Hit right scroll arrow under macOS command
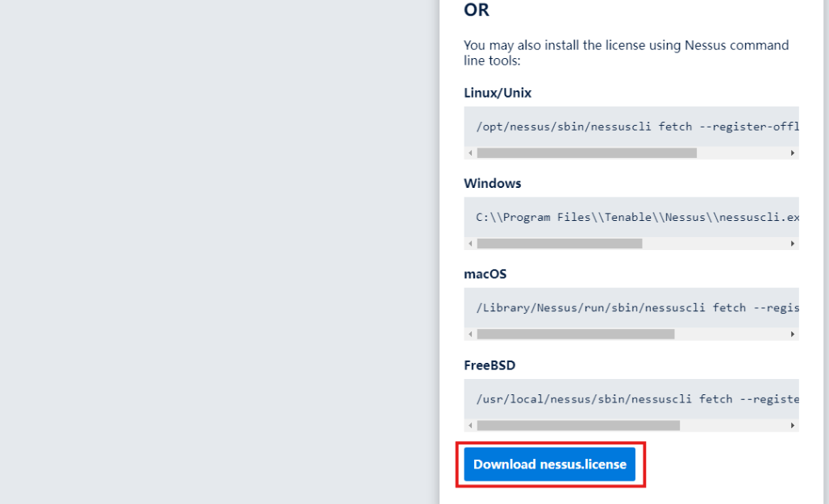The height and width of the screenshot is (504, 829). [793, 334]
